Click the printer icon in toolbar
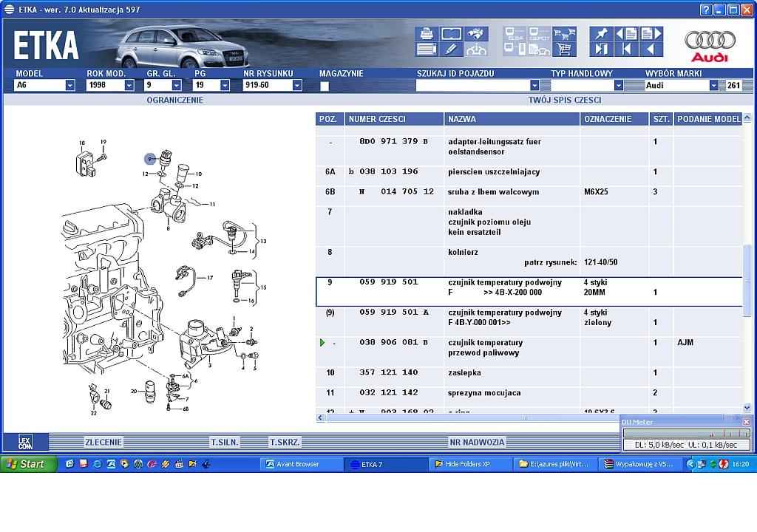Viewport: 757px width, 532px height. pyautogui.click(x=427, y=34)
